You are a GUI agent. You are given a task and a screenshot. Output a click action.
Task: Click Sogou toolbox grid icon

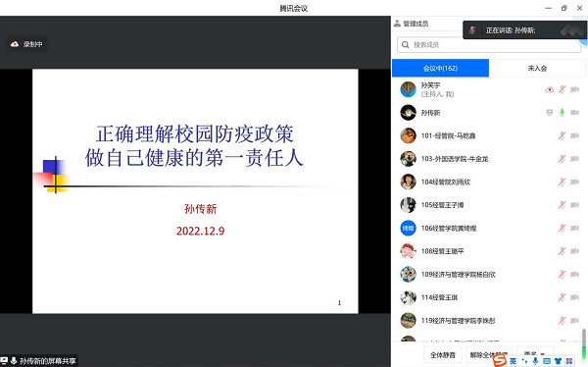[x=569, y=361]
